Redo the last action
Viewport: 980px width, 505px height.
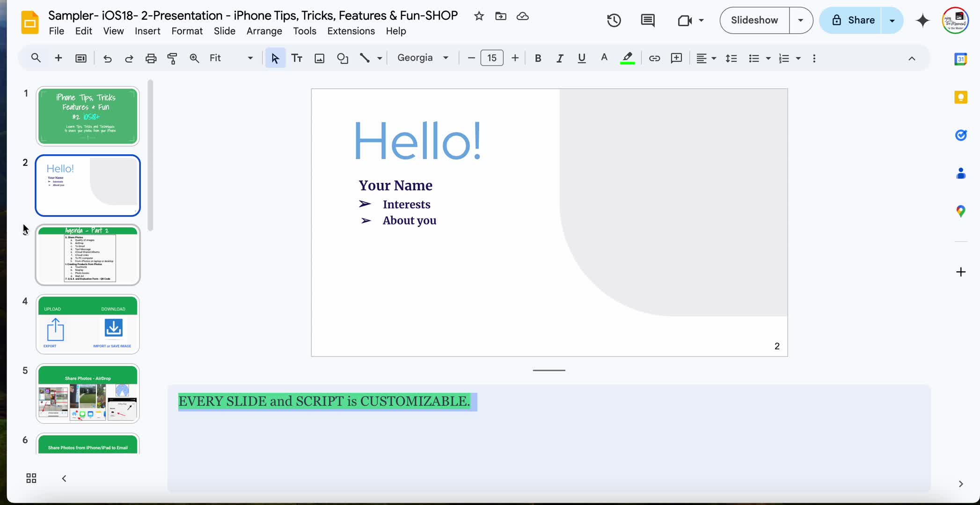[129, 58]
